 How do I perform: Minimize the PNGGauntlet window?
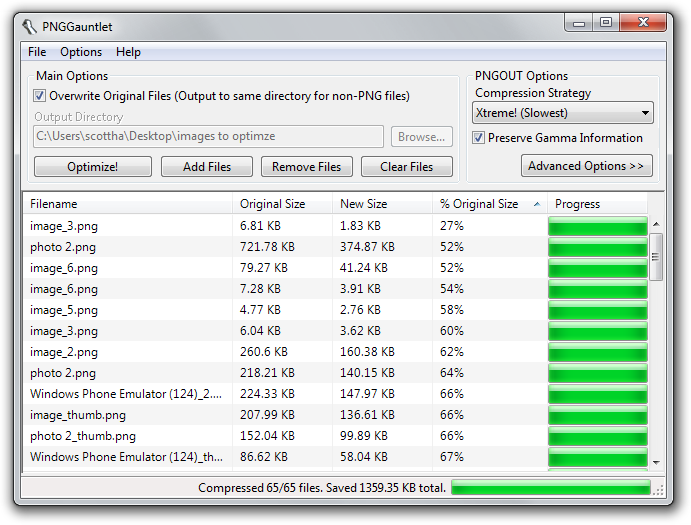[579, 23]
